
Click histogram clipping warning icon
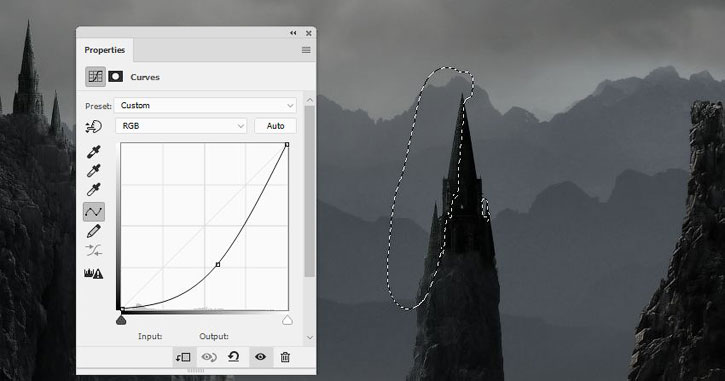pos(94,274)
